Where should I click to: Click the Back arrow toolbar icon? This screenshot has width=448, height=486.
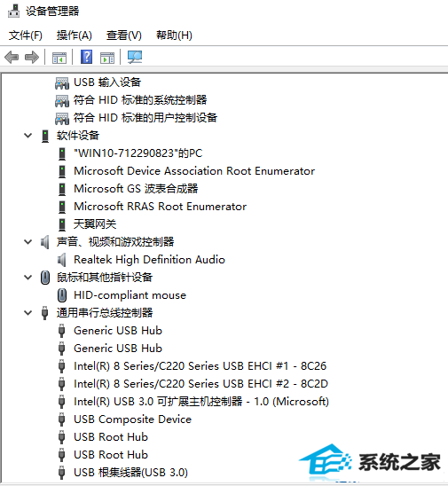pos(12,58)
